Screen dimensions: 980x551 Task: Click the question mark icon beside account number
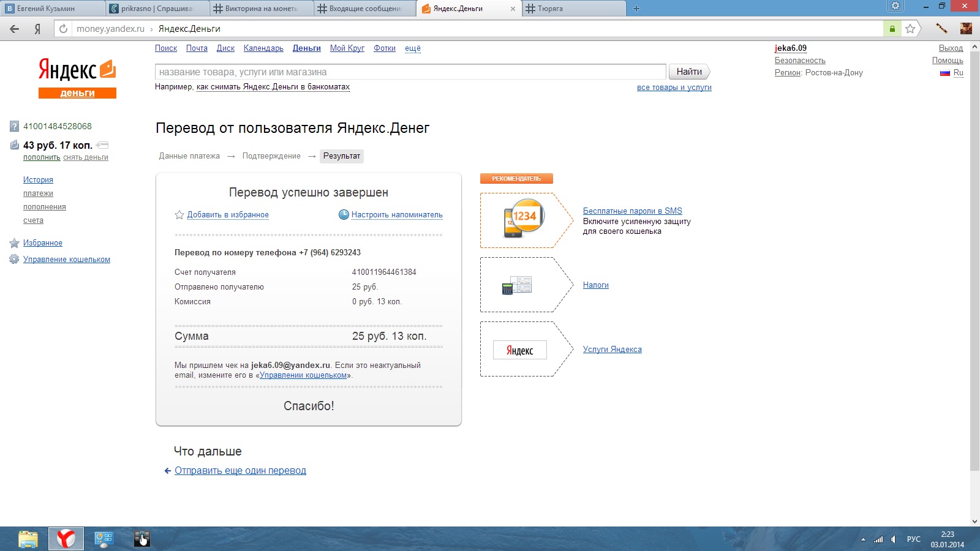pyautogui.click(x=14, y=127)
